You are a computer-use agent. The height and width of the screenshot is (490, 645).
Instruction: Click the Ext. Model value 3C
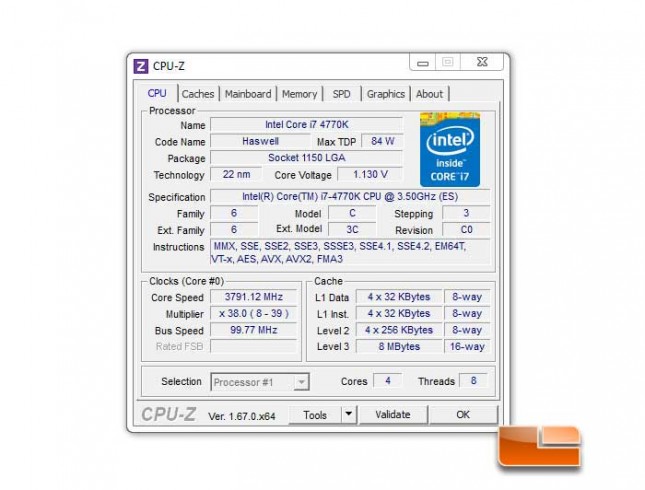352,230
